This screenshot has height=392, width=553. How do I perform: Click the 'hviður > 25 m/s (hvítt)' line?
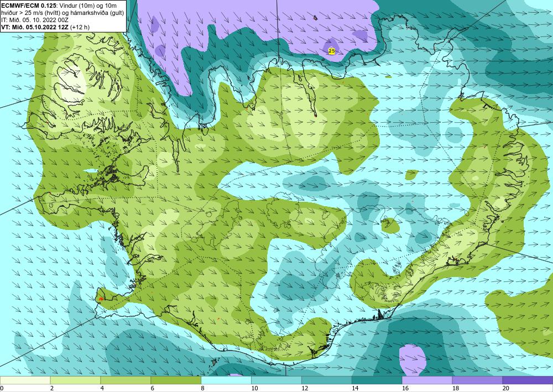(62, 13)
